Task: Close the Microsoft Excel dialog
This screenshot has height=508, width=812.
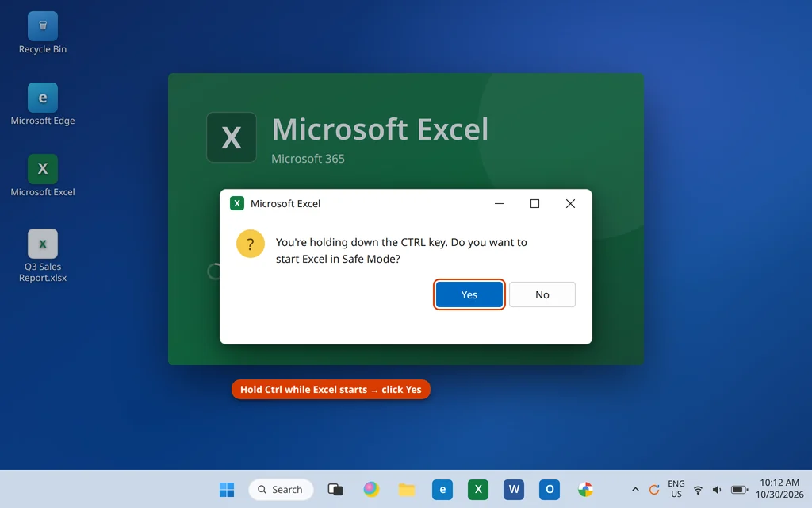Action: click(x=570, y=204)
